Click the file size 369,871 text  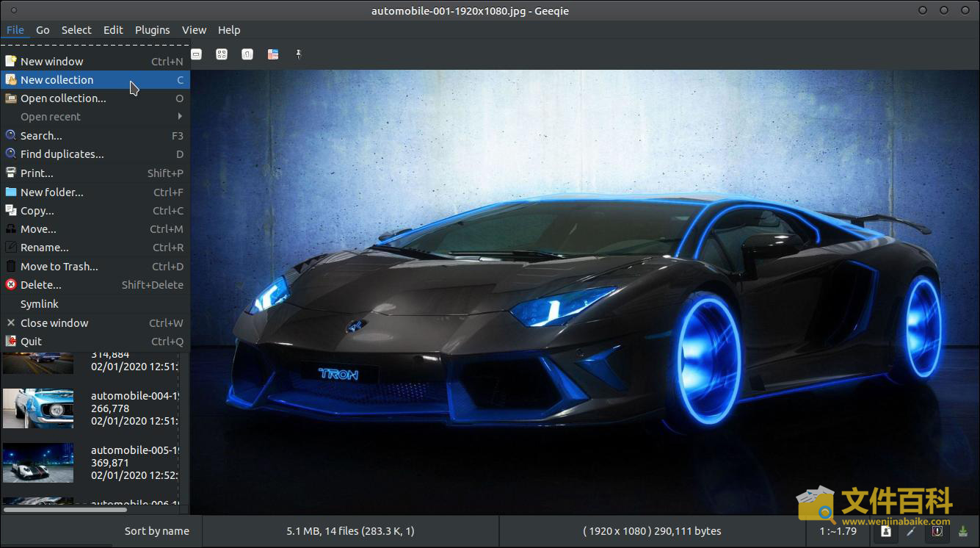coord(110,463)
